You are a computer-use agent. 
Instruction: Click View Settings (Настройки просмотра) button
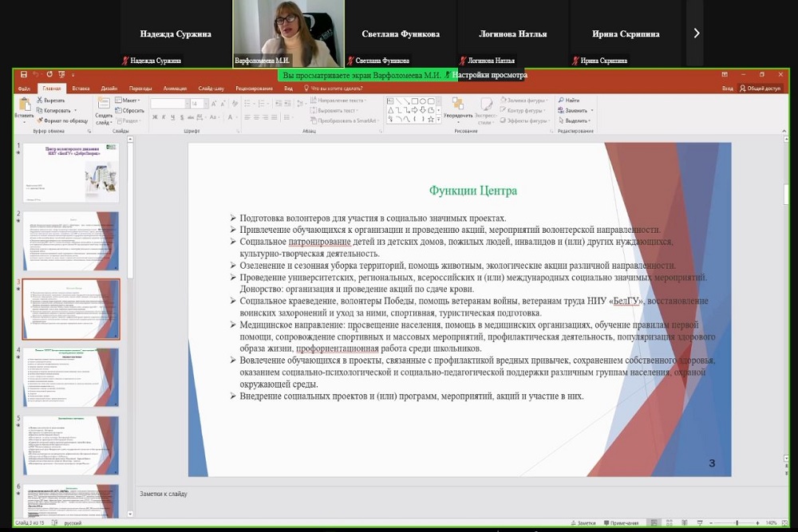click(x=489, y=75)
